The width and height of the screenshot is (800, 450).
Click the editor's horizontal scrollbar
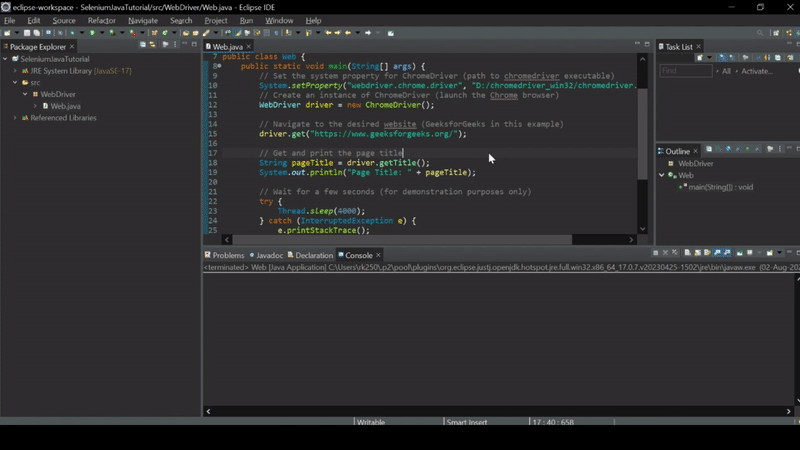click(400, 240)
